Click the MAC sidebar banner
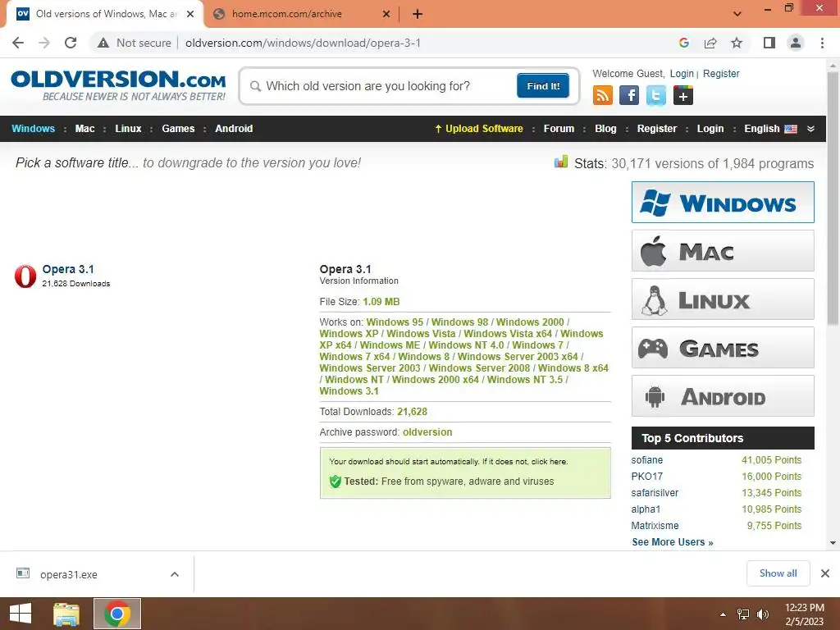The height and width of the screenshot is (630, 840). click(723, 251)
